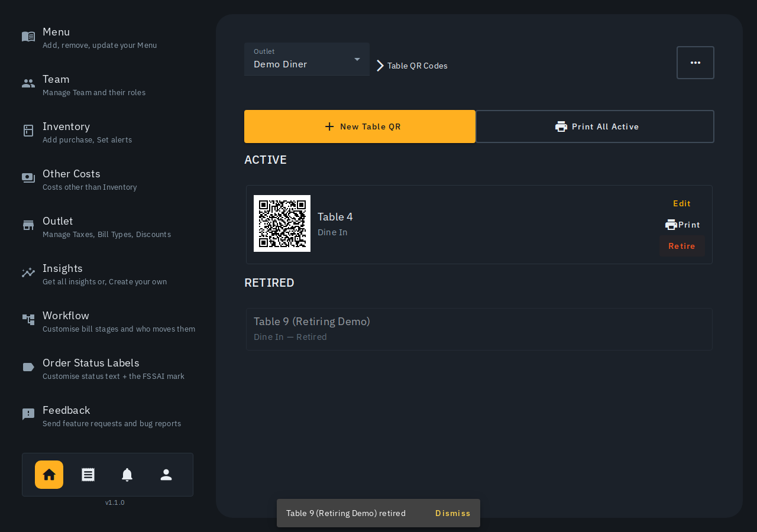Click the Workflow tree icon

point(28,320)
